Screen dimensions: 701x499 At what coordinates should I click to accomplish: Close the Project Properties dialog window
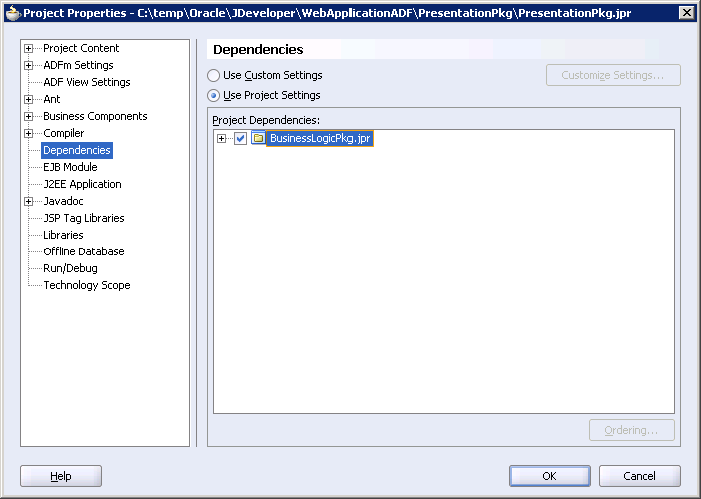[x=687, y=13]
